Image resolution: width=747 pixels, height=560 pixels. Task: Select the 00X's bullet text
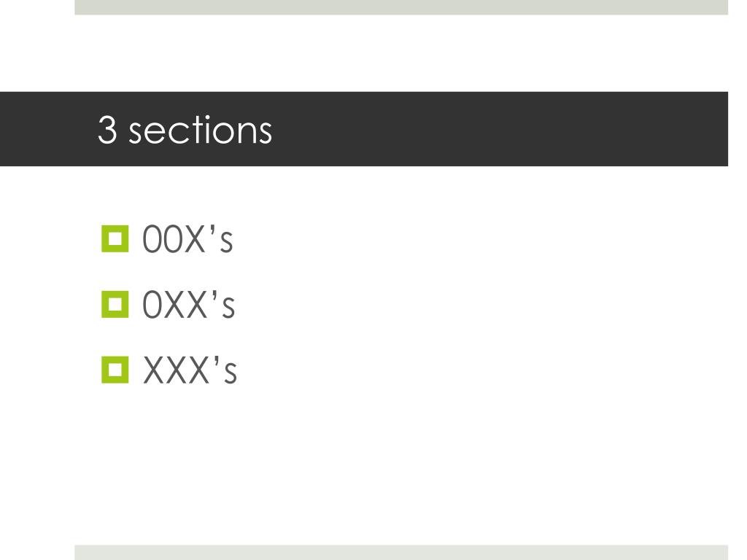click(187, 240)
